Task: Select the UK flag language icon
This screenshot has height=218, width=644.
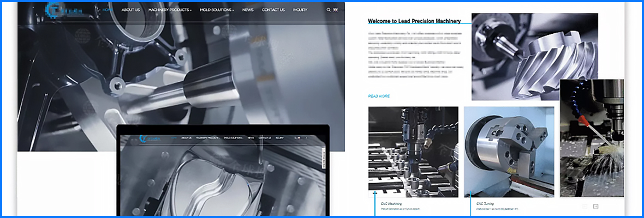Action: click(x=336, y=10)
